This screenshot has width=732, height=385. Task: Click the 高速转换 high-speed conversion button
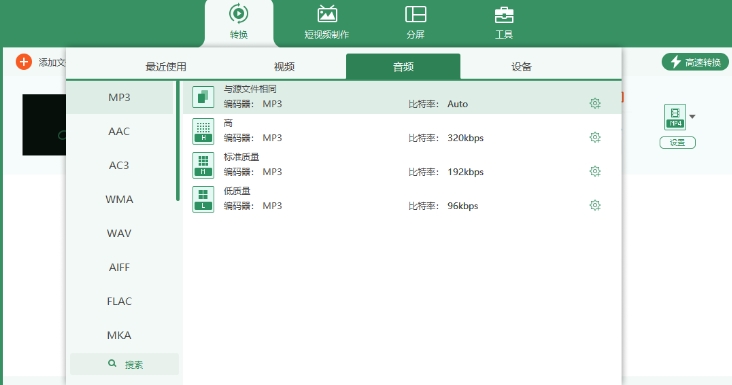[x=695, y=62]
